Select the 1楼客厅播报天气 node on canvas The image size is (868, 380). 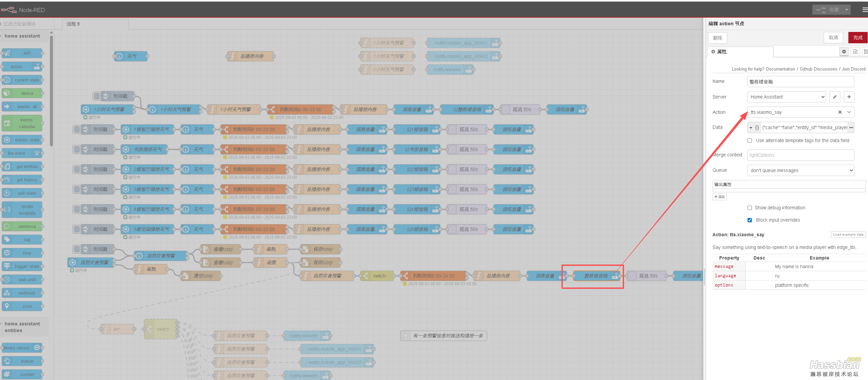147,129
